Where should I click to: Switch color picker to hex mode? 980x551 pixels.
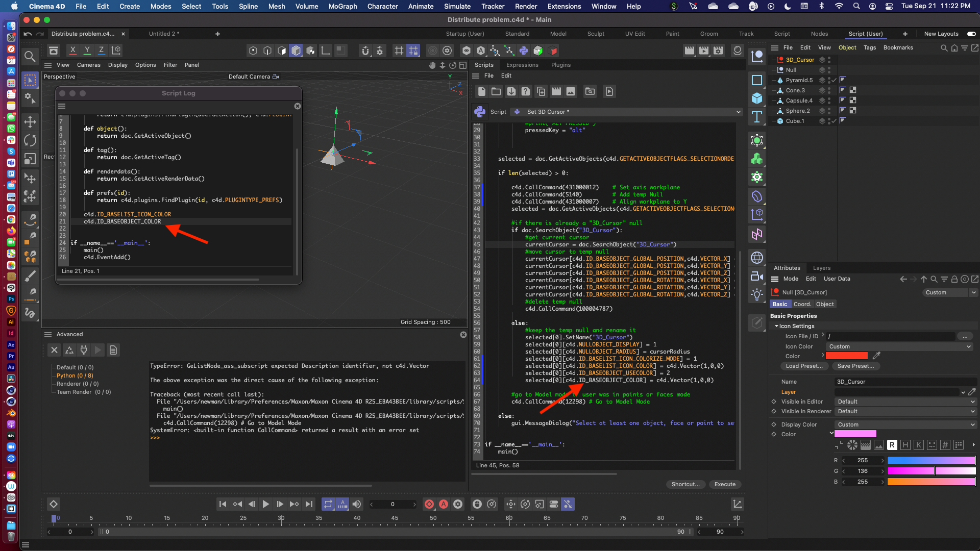click(945, 445)
